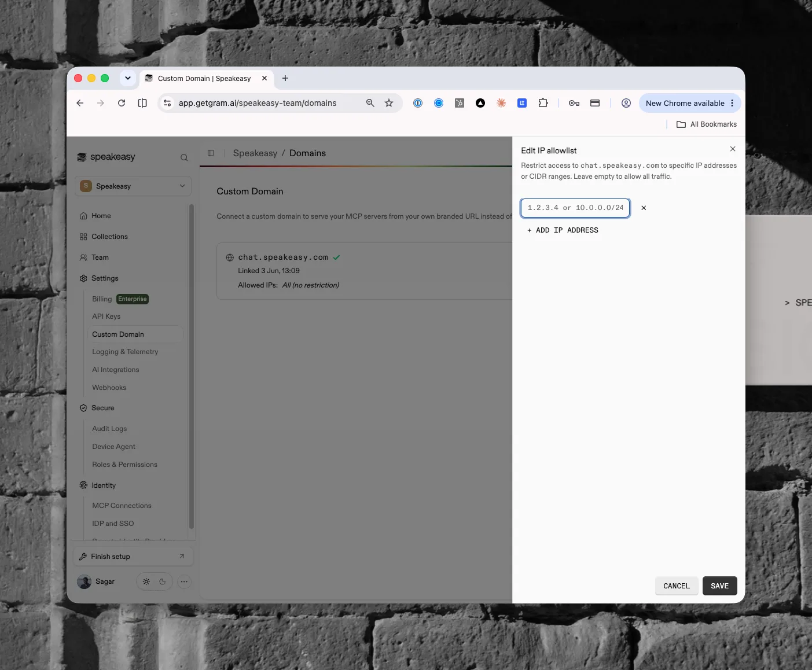
Task: Open All Bookmarks folder
Action: click(x=707, y=124)
